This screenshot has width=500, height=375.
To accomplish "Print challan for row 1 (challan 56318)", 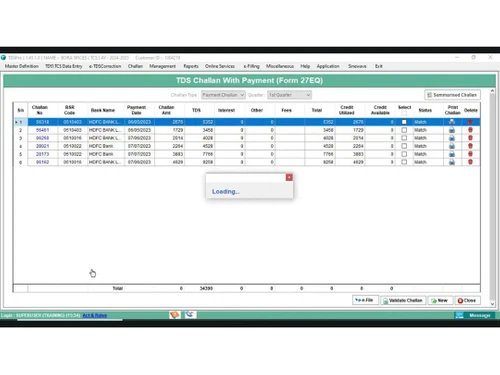I will [452, 122].
